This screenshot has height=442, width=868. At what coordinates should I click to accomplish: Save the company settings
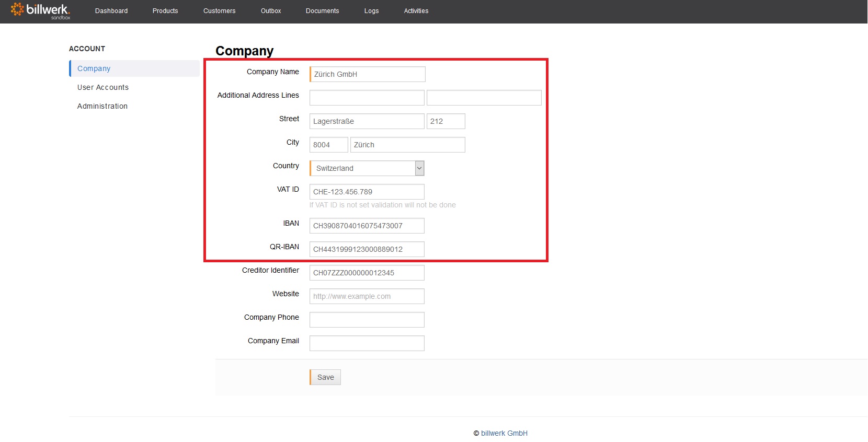(x=325, y=377)
